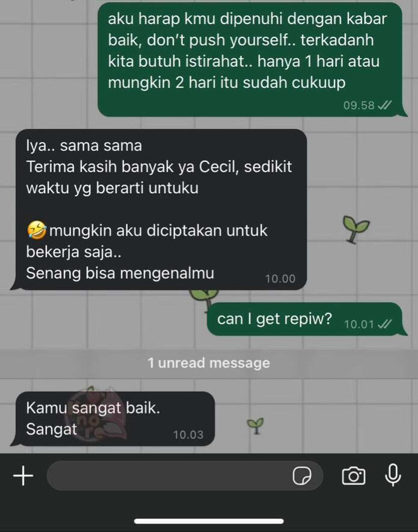Open the sticker picker icon

[302, 475]
